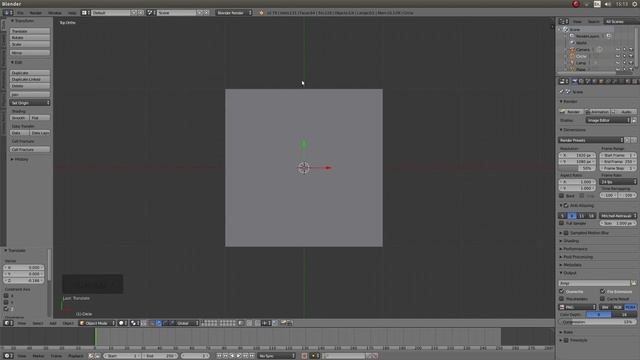Open the Render Presets dropdown

591,140
